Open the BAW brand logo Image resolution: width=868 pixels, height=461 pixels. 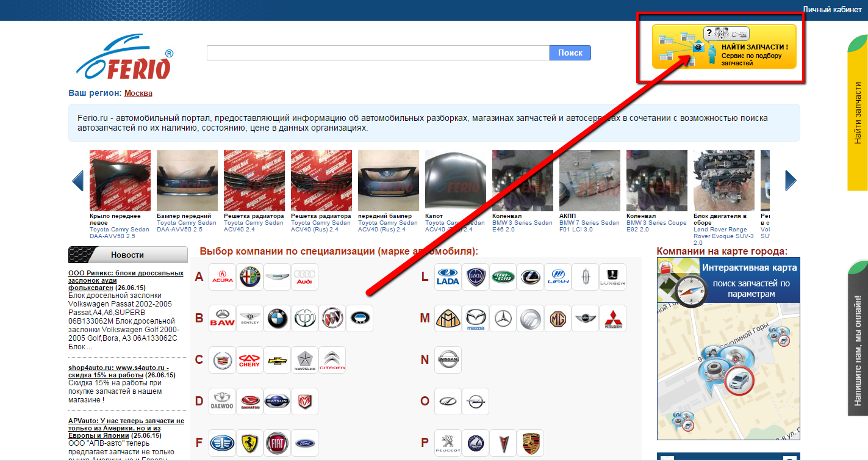click(x=222, y=319)
